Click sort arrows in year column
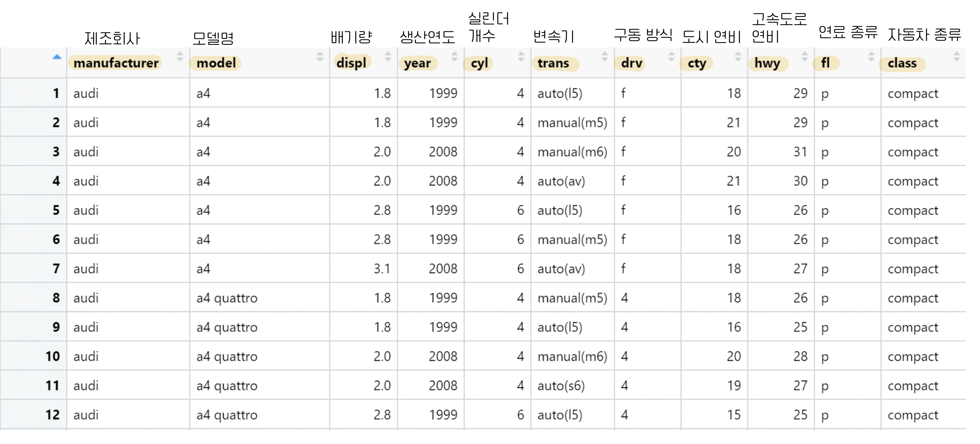This screenshot has height=444, width=980. pyautogui.click(x=454, y=57)
